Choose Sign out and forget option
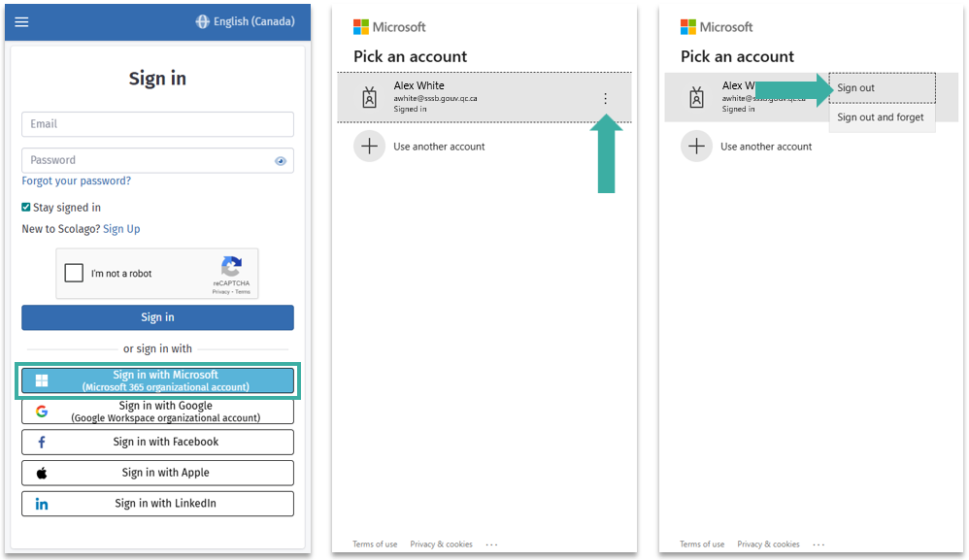 click(882, 117)
